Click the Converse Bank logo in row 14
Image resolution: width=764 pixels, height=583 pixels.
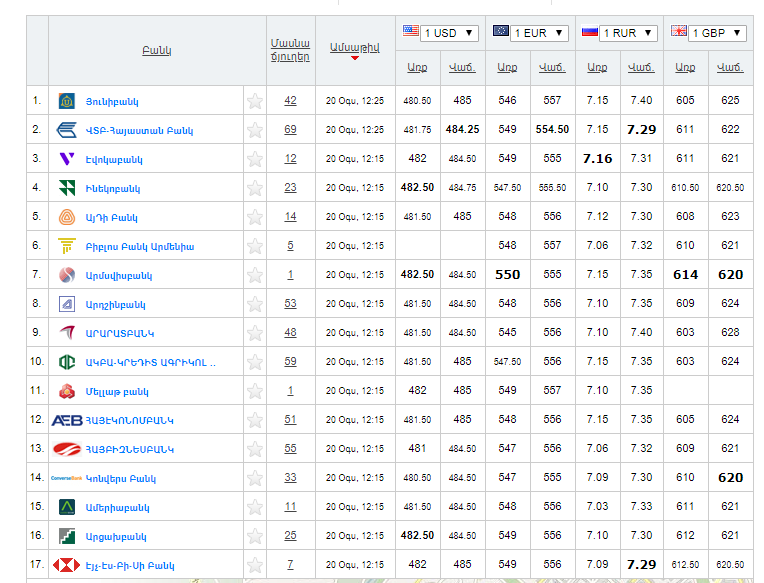[x=67, y=478]
